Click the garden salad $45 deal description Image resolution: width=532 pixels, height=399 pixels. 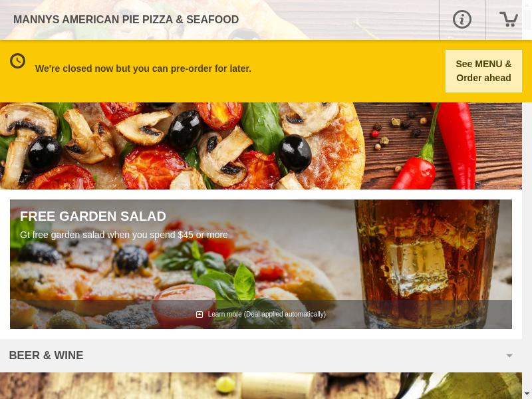coord(124,235)
